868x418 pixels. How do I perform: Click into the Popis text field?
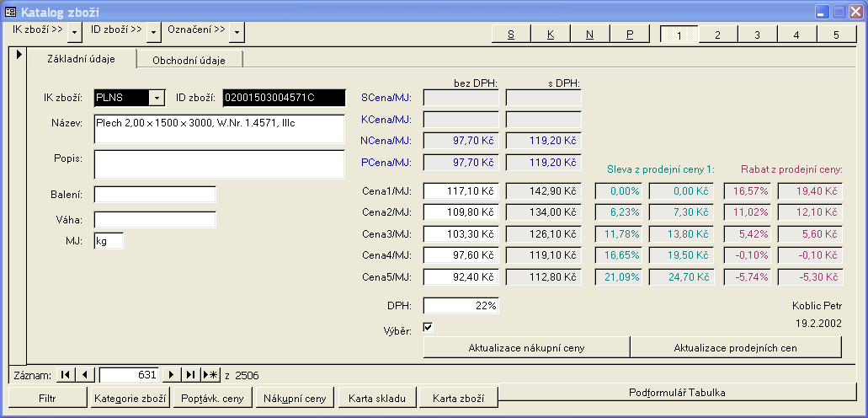click(x=219, y=164)
